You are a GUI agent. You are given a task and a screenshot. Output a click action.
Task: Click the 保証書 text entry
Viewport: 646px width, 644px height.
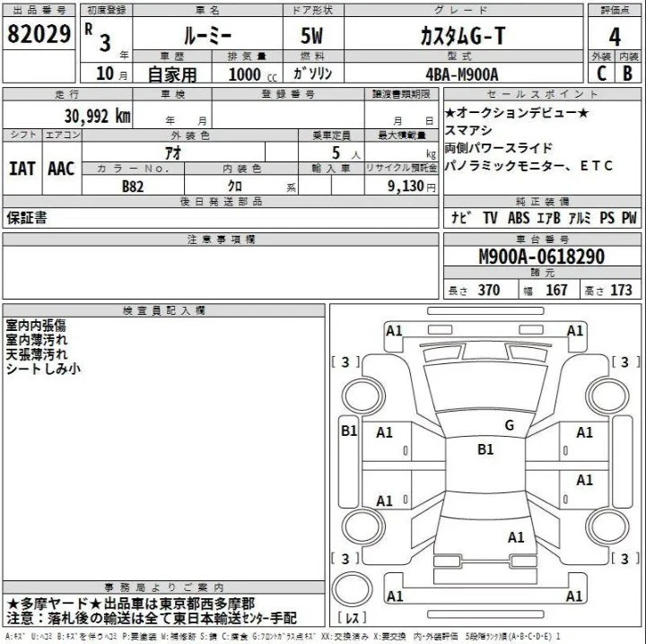pos(27,217)
